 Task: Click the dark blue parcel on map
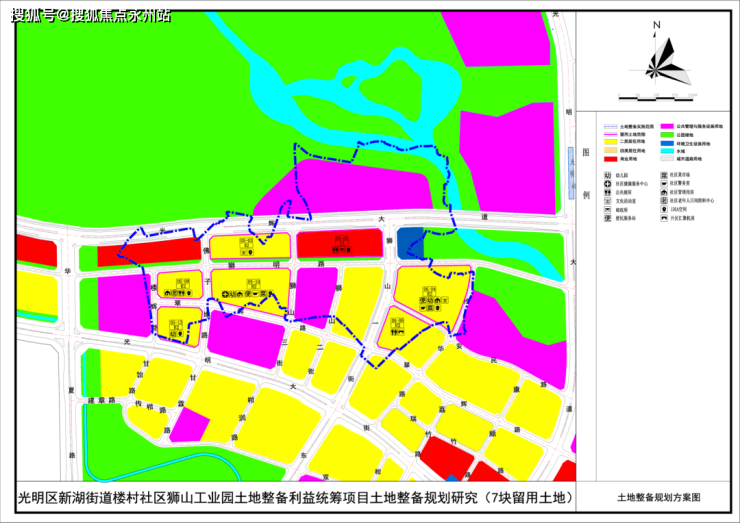pyautogui.click(x=410, y=244)
